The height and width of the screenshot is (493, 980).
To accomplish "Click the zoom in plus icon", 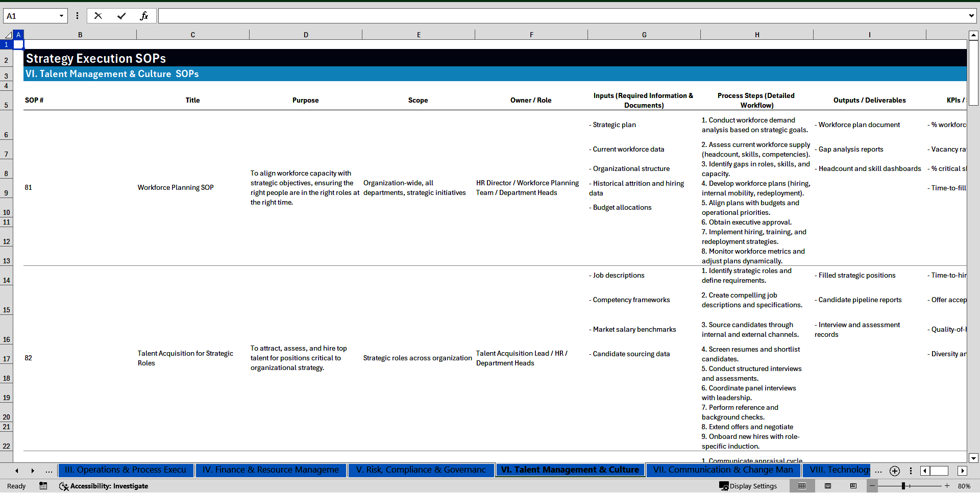I will tap(947, 486).
